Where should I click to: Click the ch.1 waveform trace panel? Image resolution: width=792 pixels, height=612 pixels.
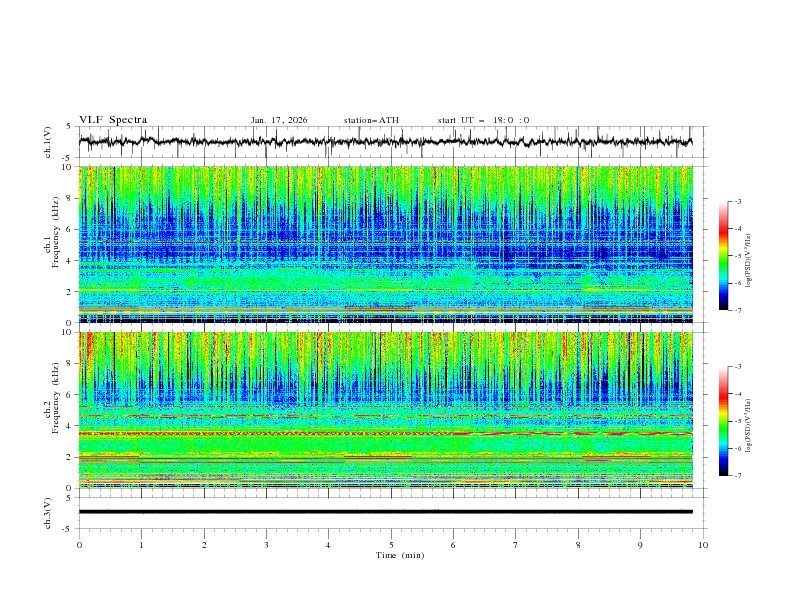coord(391,142)
